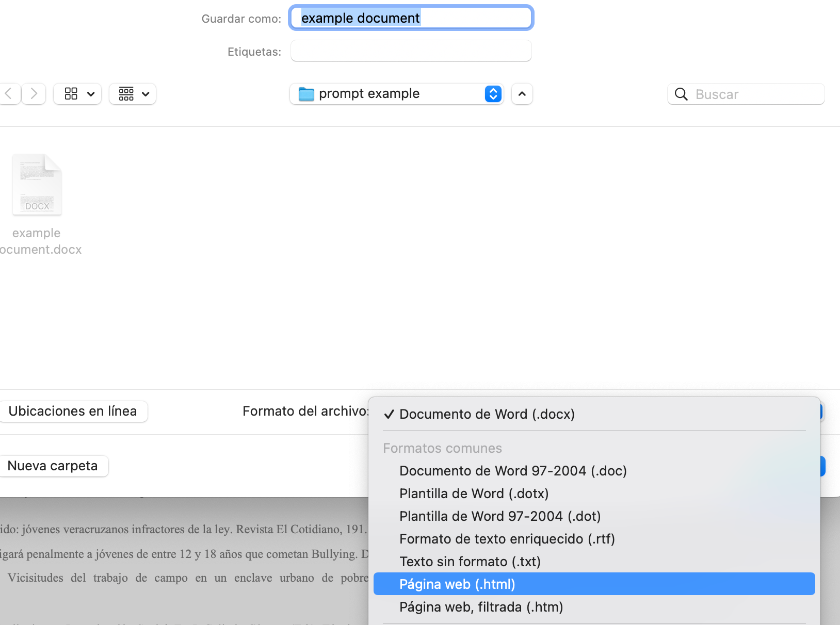Choose Documento de Word (.docx) format
Image resolution: width=840 pixels, height=625 pixels.
point(594,414)
